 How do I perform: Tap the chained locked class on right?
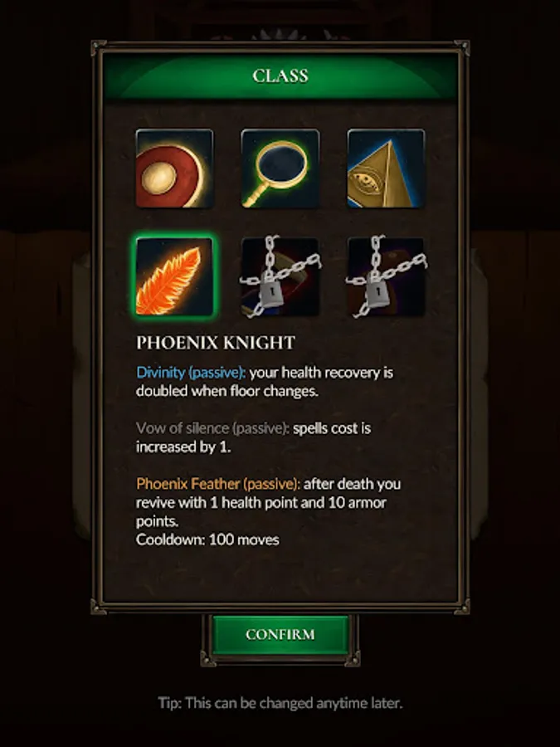[x=386, y=276]
